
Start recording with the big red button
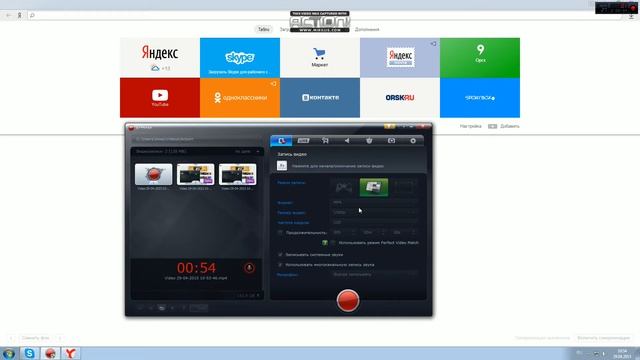(348, 300)
